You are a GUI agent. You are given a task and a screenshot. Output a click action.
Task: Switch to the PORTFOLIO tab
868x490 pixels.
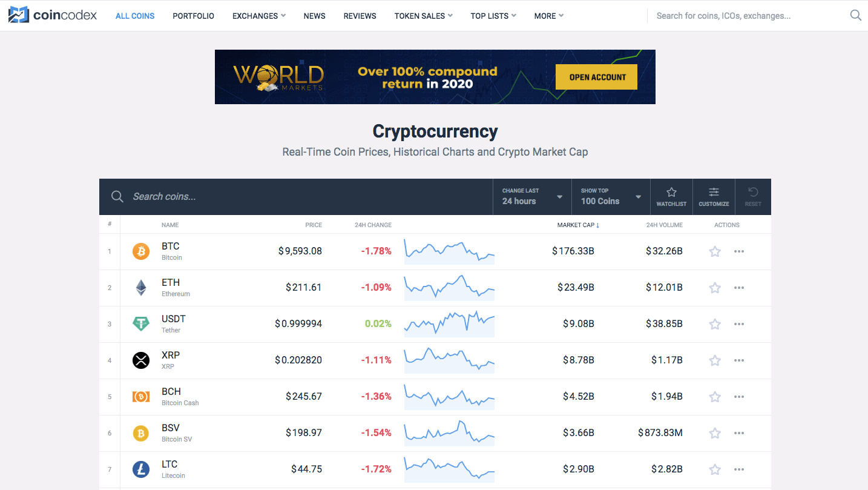(x=193, y=16)
